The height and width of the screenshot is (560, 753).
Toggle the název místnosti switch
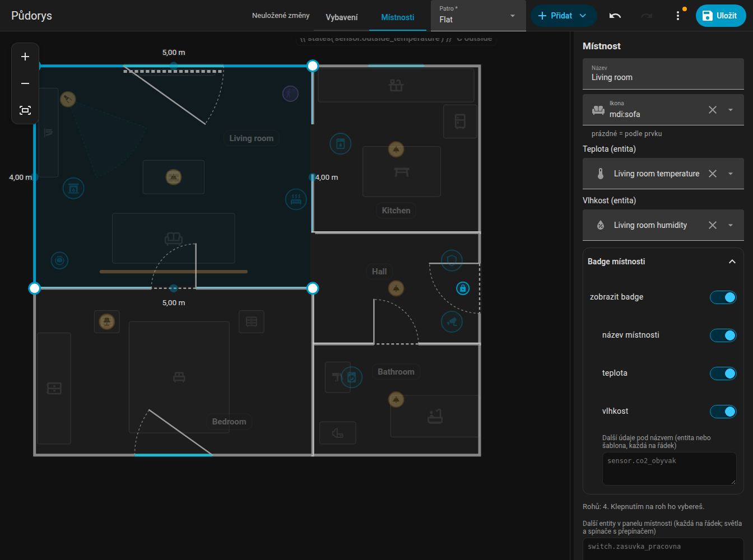[x=723, y=335]
